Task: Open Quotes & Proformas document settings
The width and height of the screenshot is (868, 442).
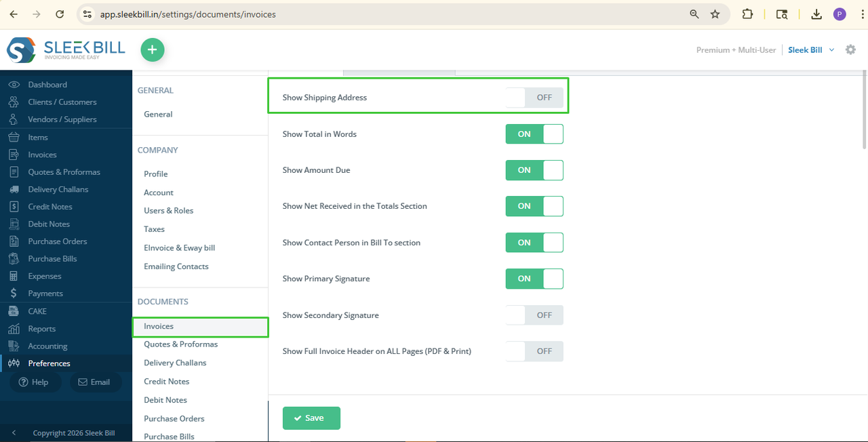Action: (x=181, y=344)
